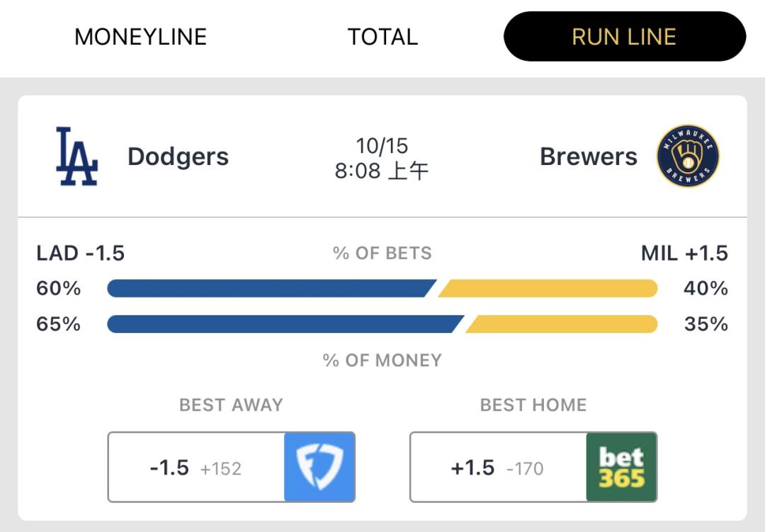Select the RUN LINE tab
Image resolution: width=765 pixels, height=532 pixels.
[624, 37]
